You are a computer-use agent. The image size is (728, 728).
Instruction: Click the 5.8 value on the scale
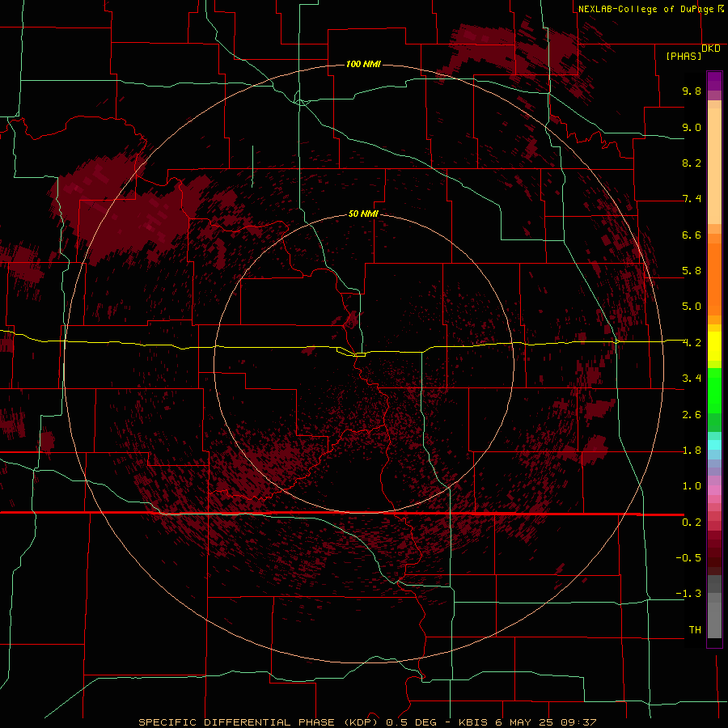692,271
